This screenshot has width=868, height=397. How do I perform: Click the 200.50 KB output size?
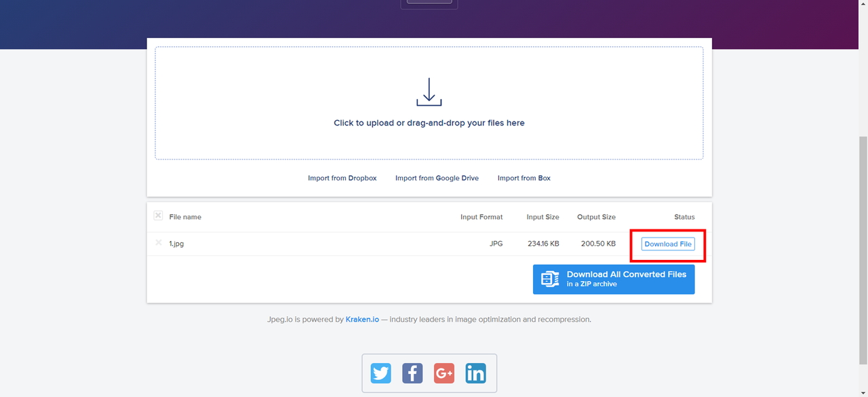pyautogui.click(x=598, y=244)
